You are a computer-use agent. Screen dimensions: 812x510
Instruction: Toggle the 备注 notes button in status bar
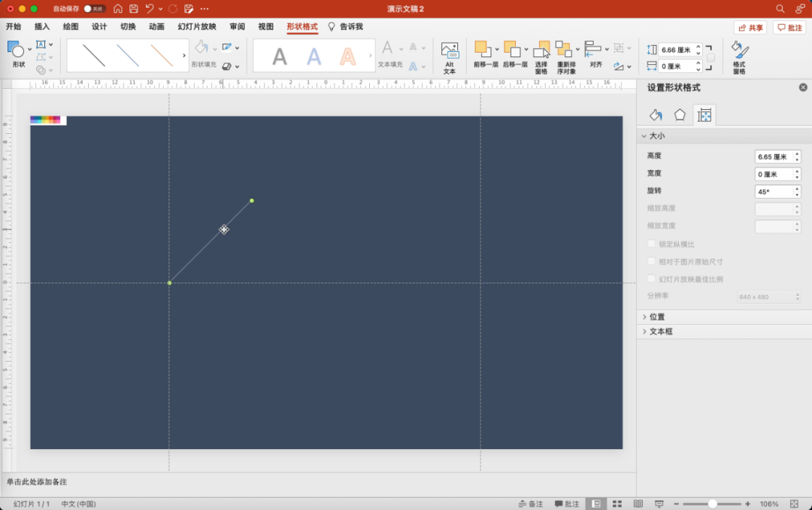point(531,504)
